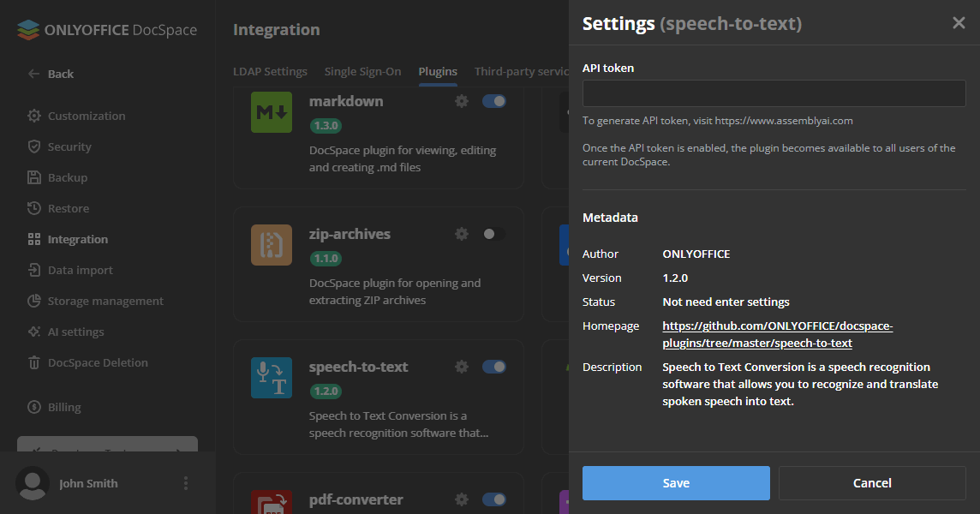980x514 pixels.
Task: Click the speech-to-text plugin title
Action: [358, 367]
